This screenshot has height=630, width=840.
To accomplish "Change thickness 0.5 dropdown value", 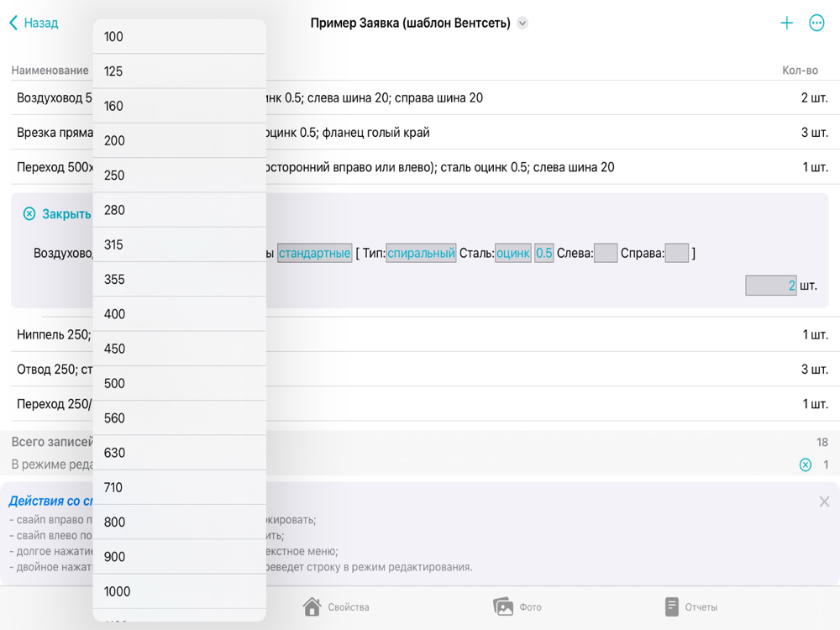I will point(543,253).
